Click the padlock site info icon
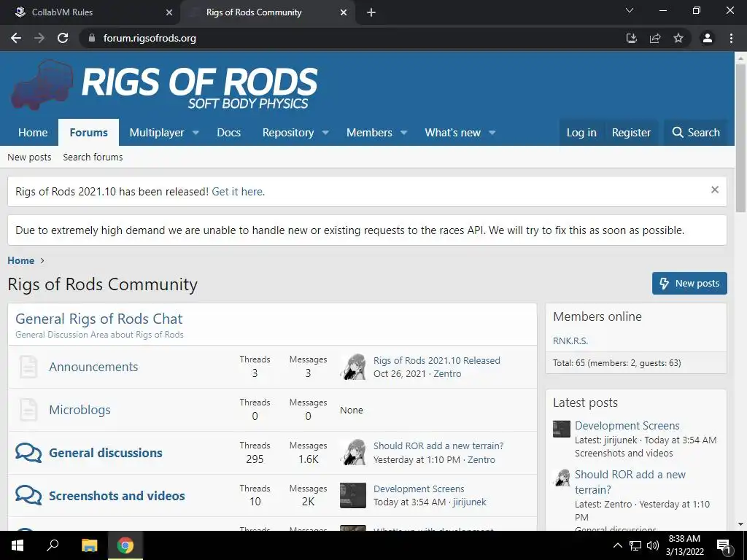 tap(92, 38)
